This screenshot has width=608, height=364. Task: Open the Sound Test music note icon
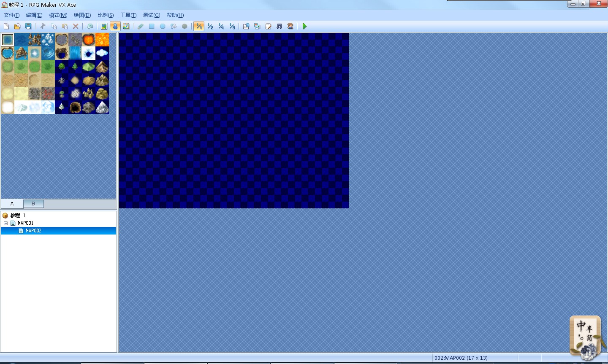(279, 26)
